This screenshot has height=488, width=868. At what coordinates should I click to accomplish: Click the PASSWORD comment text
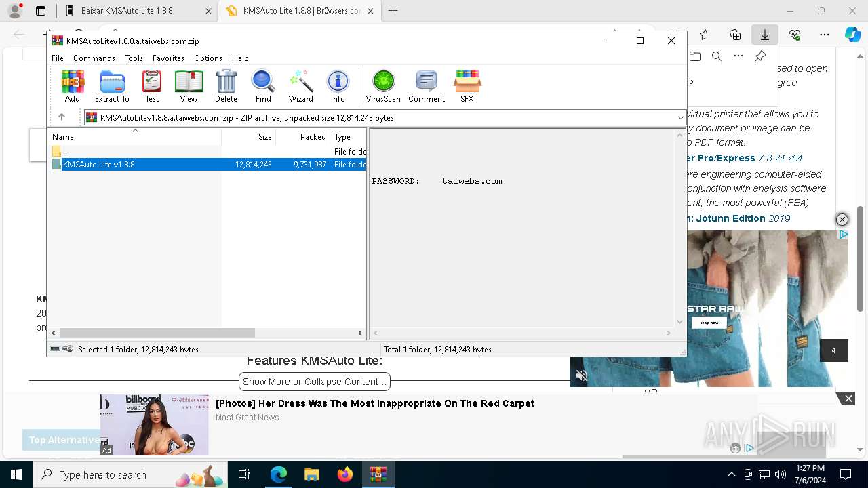437,181
